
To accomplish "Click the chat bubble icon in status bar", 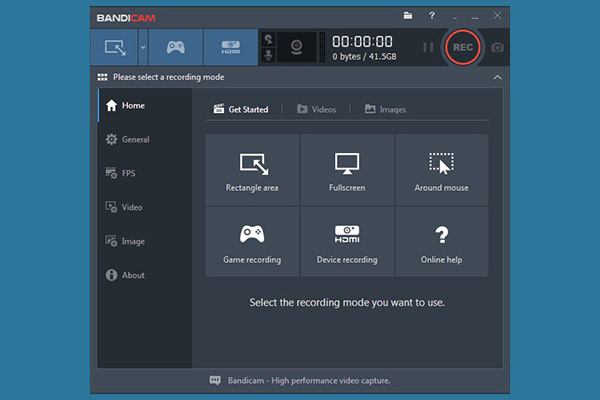I will (x=215, y=380).
